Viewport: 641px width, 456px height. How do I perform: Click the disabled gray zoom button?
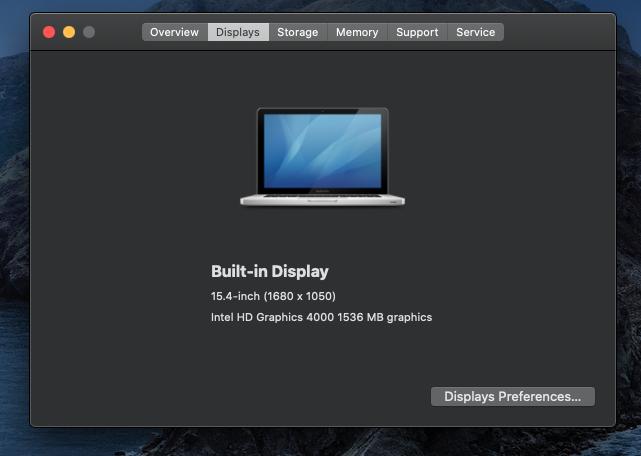click(x=89, y=32)
